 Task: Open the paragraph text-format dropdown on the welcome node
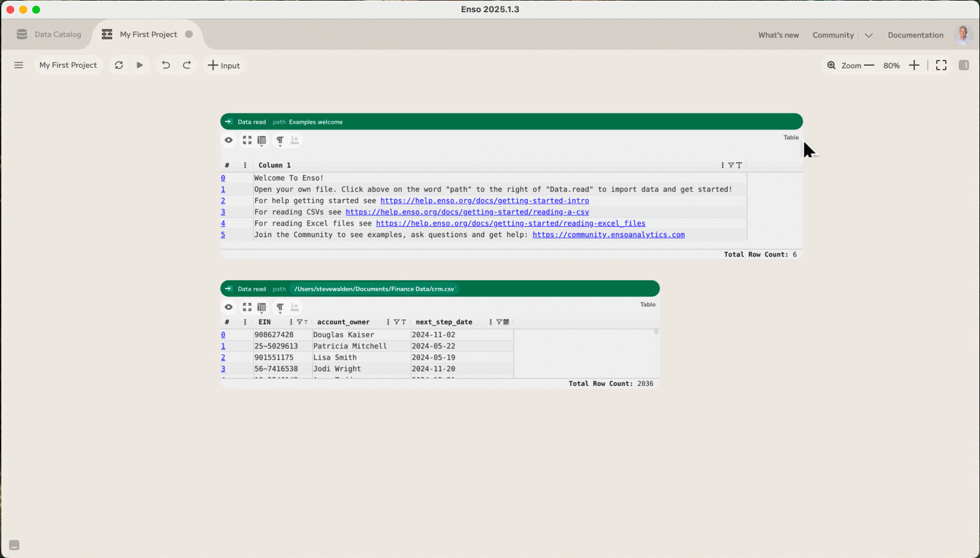point(280,140)
